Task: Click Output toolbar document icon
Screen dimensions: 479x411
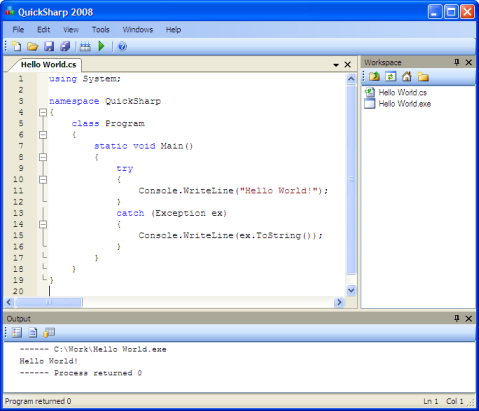Action: [33, 332]
